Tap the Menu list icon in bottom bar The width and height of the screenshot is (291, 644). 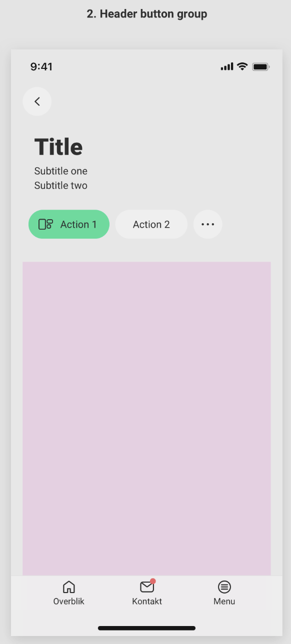(x=224, y=587)
